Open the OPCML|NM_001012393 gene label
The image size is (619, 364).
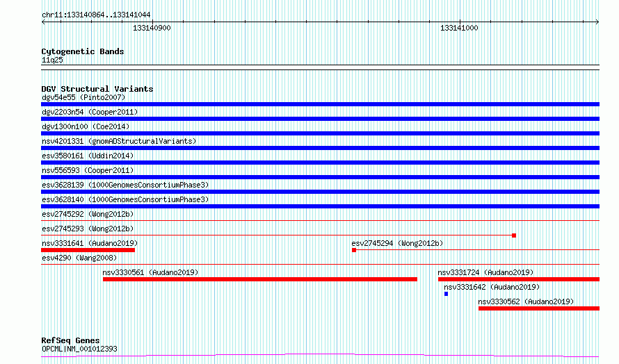tap(79, 349)
